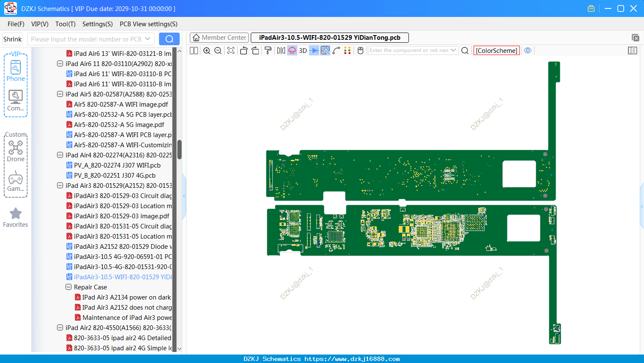Fit the PCB board to window
644x363 pixels.
coord(231,50)
